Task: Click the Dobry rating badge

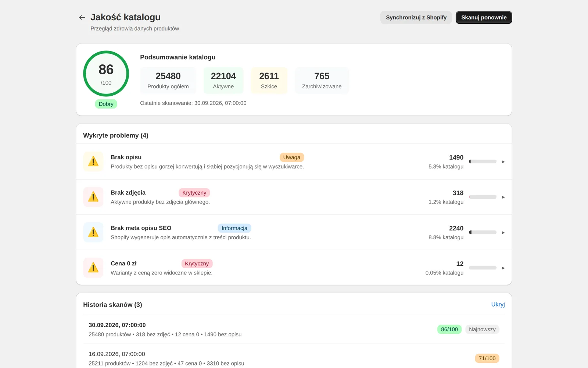Action: coord(106,104)
